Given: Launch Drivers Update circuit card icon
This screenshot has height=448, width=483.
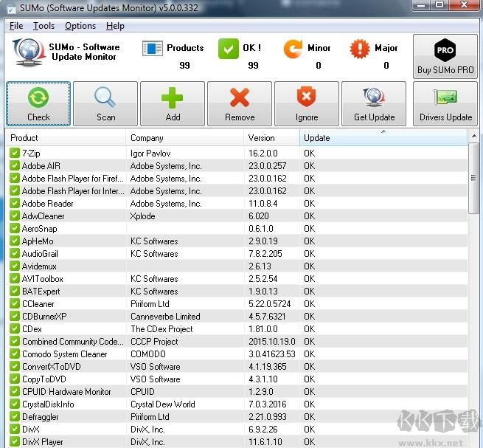Looking at the screenshot, I should coord(445,97).
